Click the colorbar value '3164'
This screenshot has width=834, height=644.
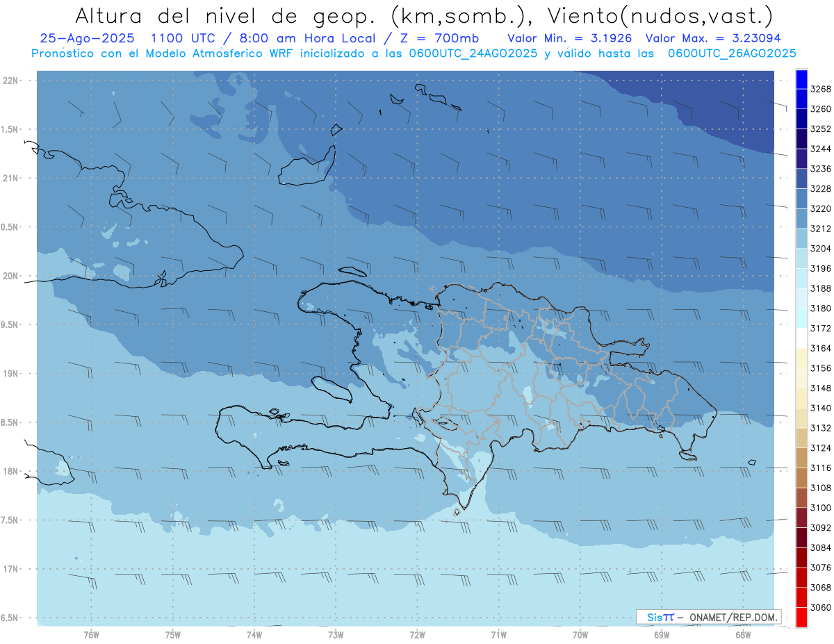(821, 348)
